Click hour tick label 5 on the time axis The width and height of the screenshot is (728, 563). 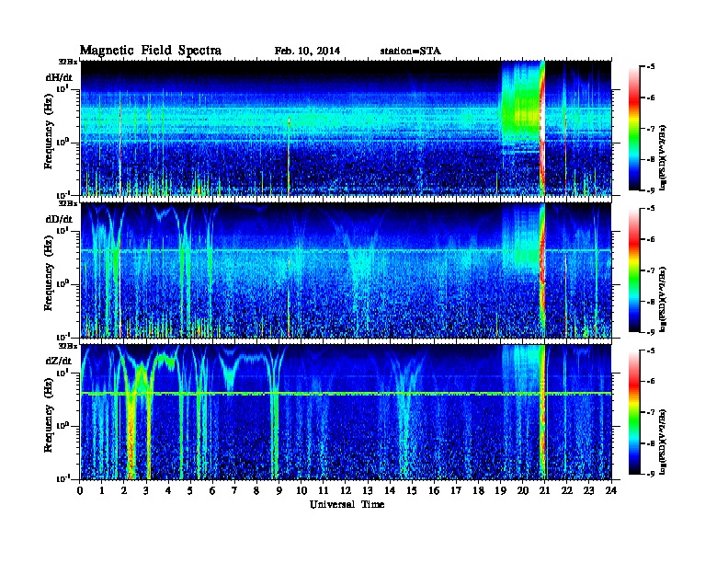[190, 490]
